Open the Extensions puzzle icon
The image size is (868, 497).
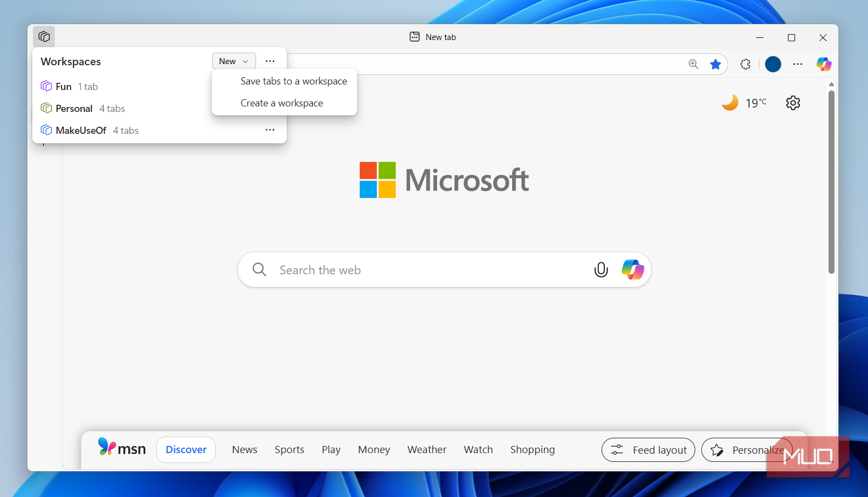745,64
